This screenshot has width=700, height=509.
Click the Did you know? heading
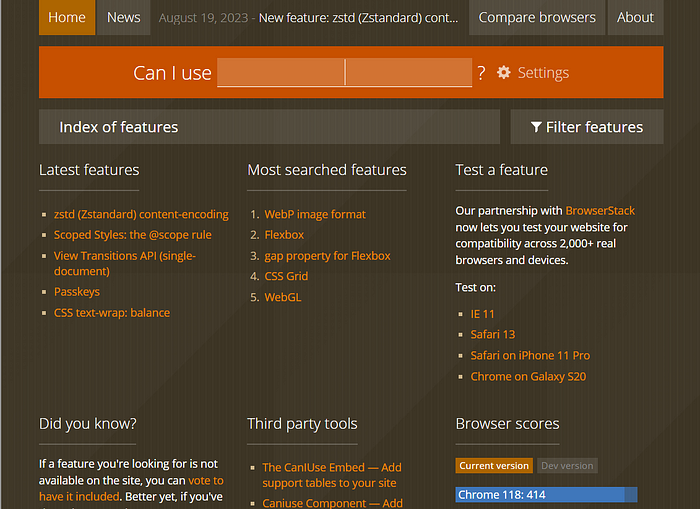pyautogui.click(x=88, y=424)
